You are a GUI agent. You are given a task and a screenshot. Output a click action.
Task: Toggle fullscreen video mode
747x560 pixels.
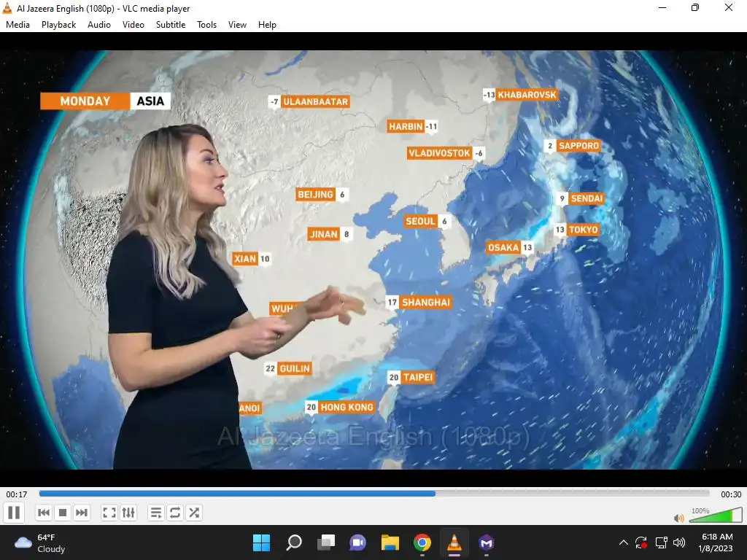click(109, 513)
